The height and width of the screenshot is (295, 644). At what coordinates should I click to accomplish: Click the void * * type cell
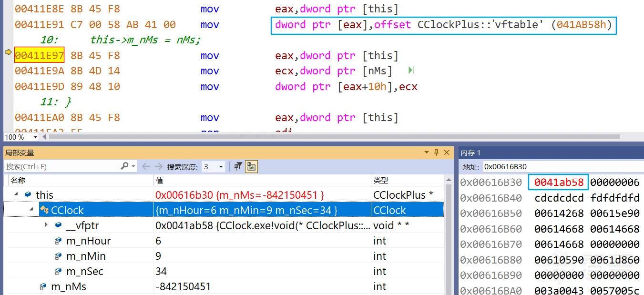pos(391,225)
